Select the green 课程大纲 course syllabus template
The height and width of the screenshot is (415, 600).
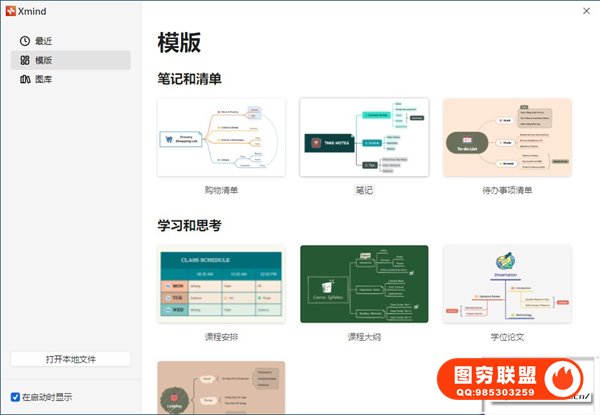364,284
